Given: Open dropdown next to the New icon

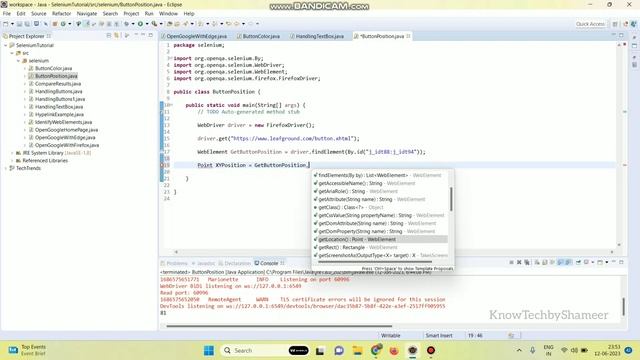Looking at the screenshot, I should tap(12, 24).
